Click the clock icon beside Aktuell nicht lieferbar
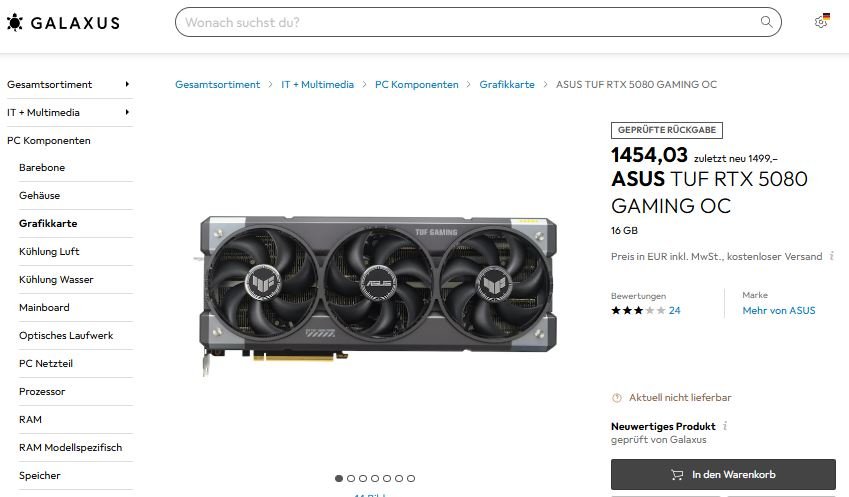 click(617, 398)
